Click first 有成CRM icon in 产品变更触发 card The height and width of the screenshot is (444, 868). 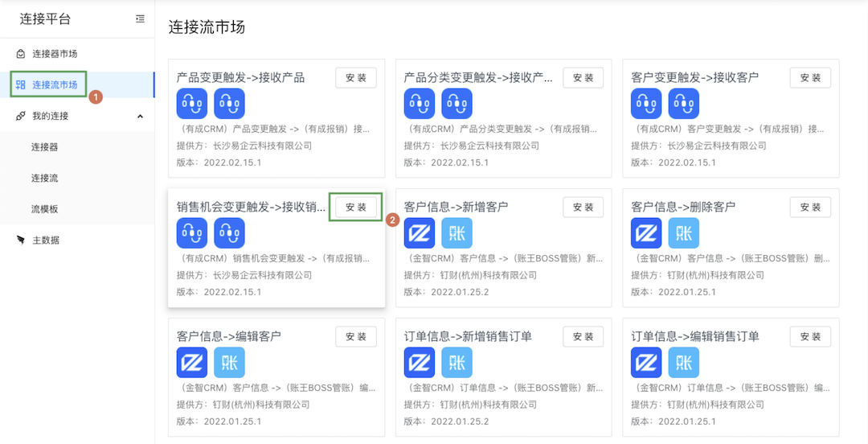(192, 104)
